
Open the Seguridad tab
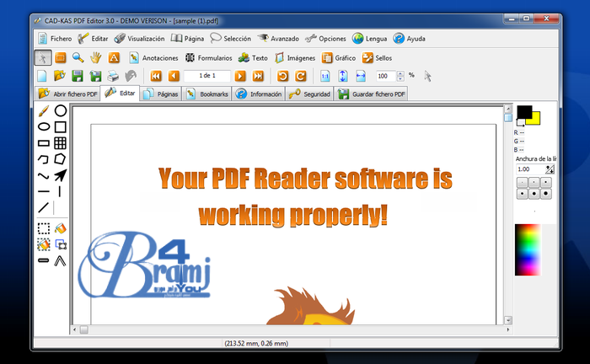tap(309, 94)
